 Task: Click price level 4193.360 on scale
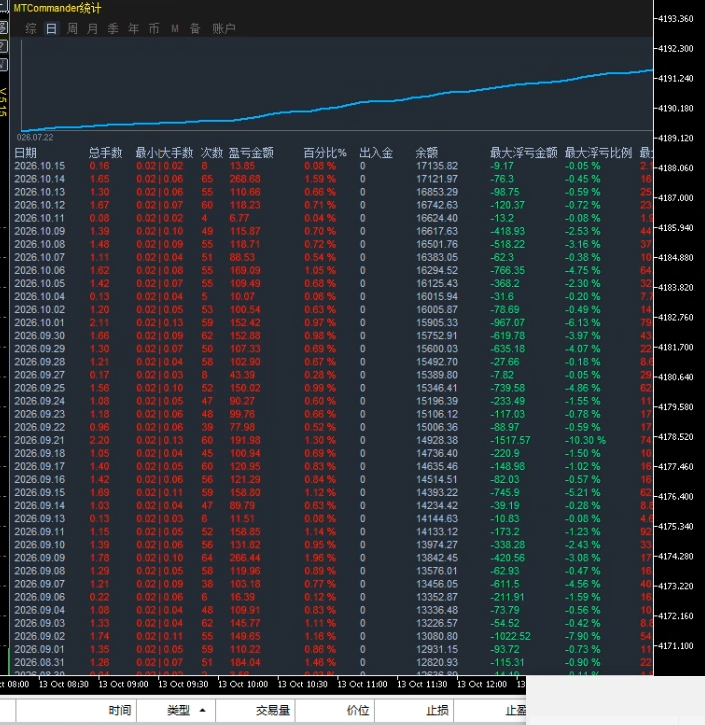tap(676, 19)
